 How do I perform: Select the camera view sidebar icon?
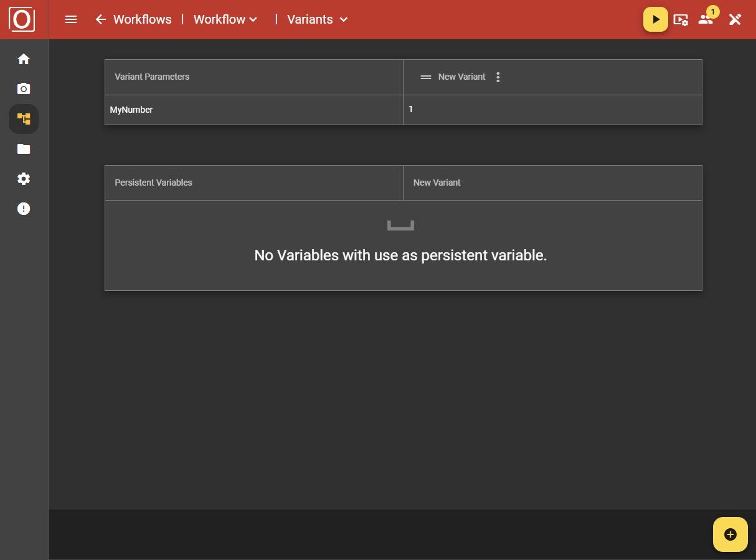pos(24,88)
